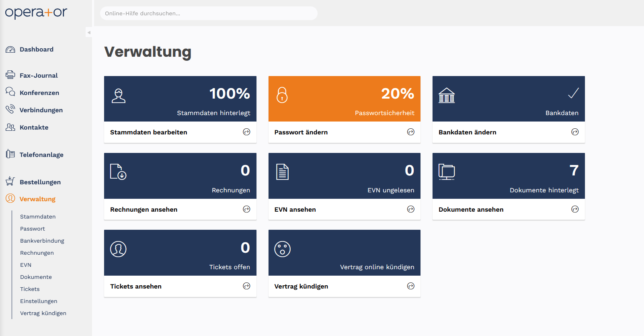Click the Dokumente hinterlegt tile showing 7
This screenshot has height=336, width=644.
coord(509,176)
